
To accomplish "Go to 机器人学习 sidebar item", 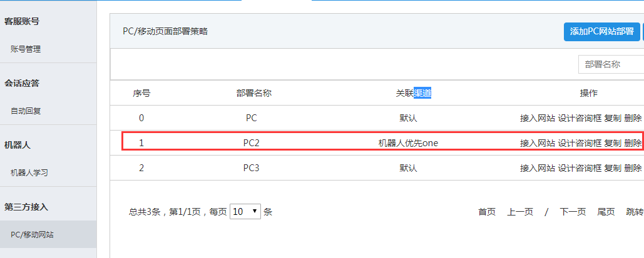I will [x=29, y=172].
